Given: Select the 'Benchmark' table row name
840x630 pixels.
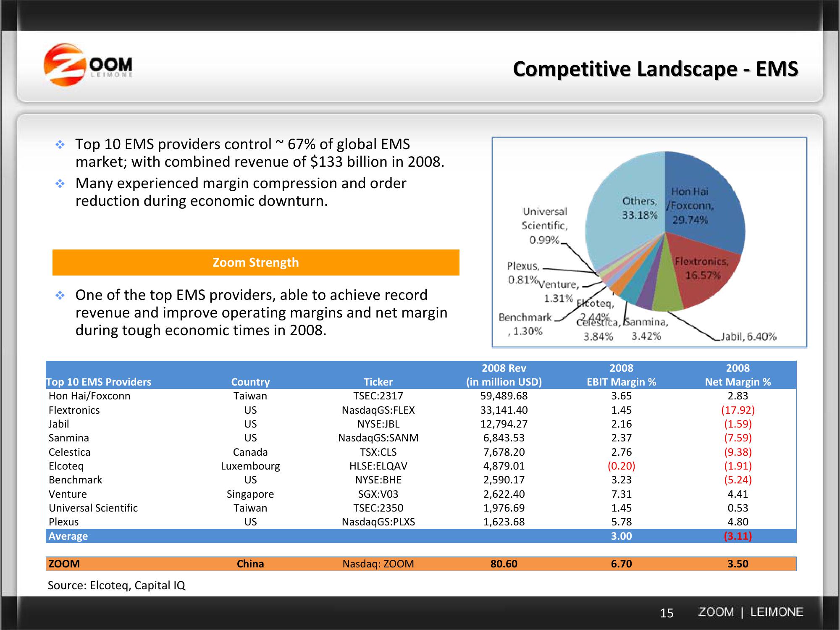Looking at the screenshot, I should click(x=75, y=480).
